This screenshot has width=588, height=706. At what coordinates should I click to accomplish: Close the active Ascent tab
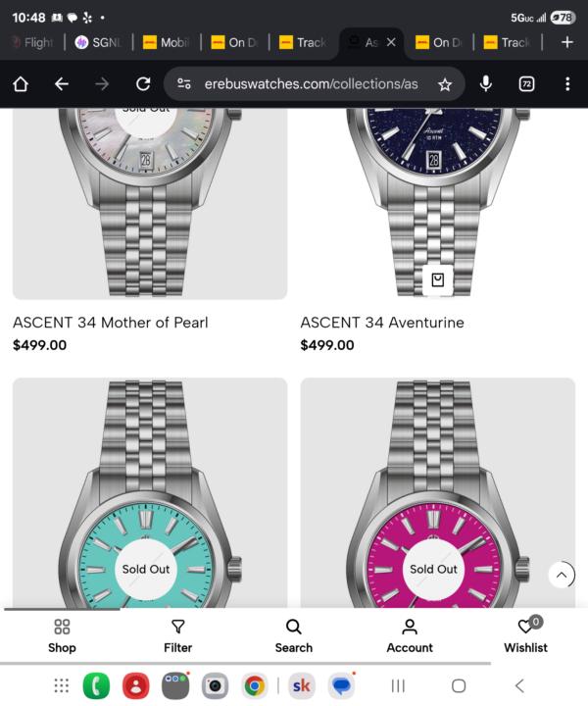pos(391,42)
